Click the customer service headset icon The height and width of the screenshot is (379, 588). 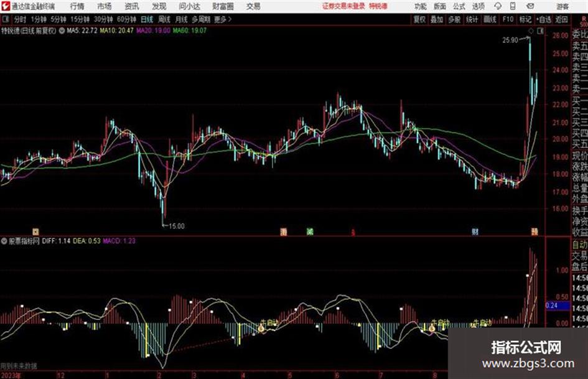pos(498,6)
